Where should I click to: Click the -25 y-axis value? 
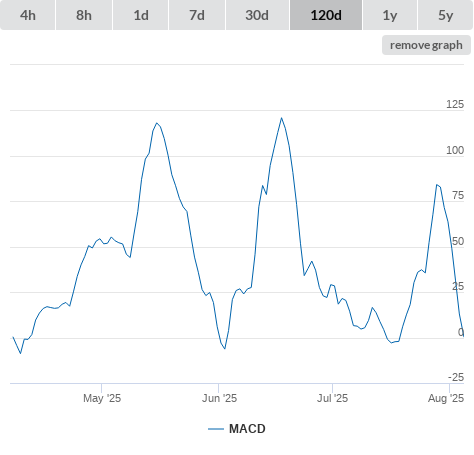pyautogui.click(x=456, y=377)
